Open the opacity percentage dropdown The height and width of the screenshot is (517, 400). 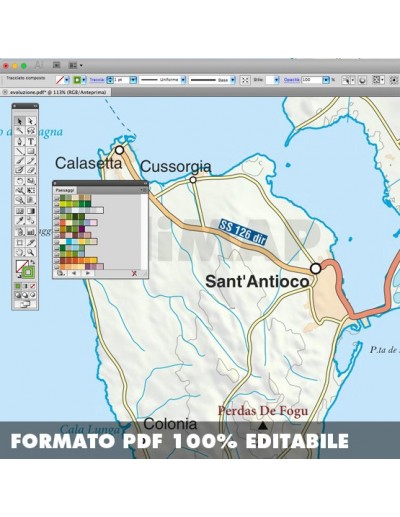326,80
